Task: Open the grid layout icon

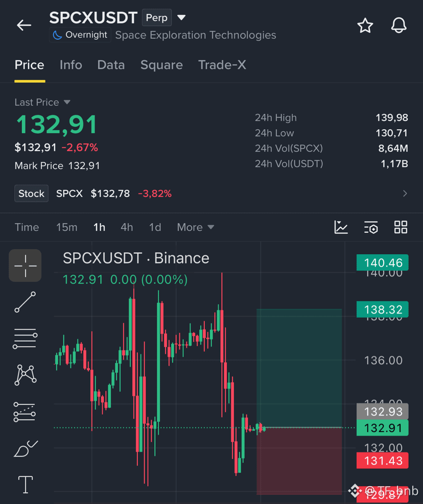Action: click(401, 227)
